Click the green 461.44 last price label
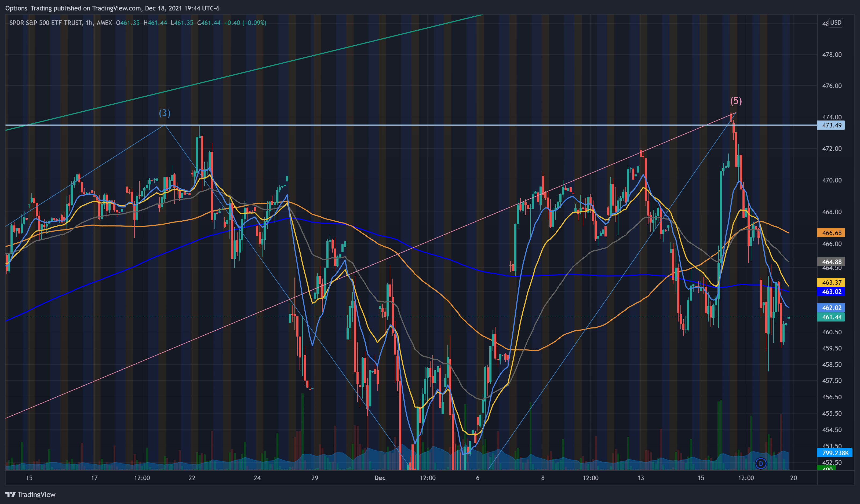Image resolution: width=860 pixels, height=504 pixels. pos(831,317)
